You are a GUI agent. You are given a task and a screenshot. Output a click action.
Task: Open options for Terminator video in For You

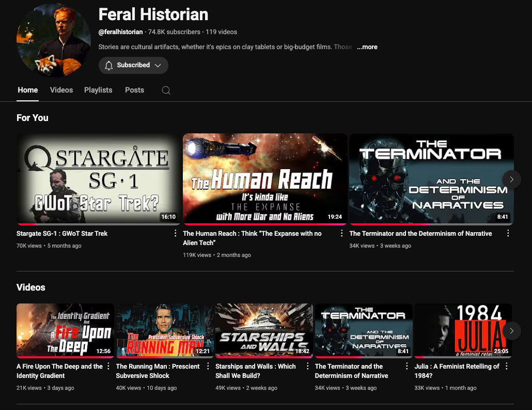[508, 233]
